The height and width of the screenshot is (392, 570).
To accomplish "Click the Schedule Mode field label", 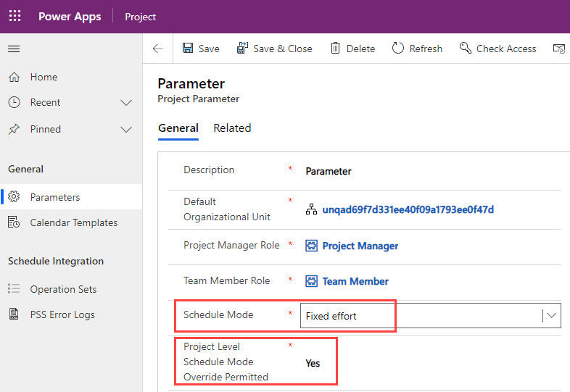I will point(218,314).
